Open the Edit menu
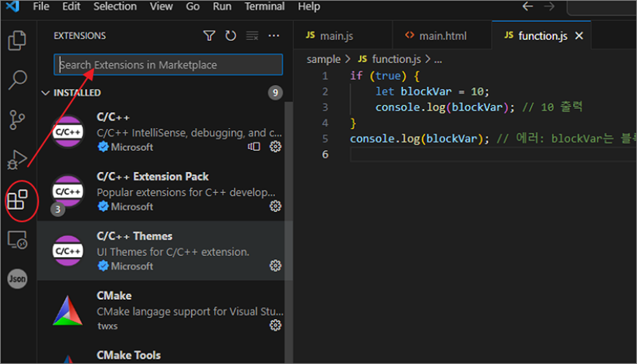Viewport: 637px width, 364px height. point(71,6)
